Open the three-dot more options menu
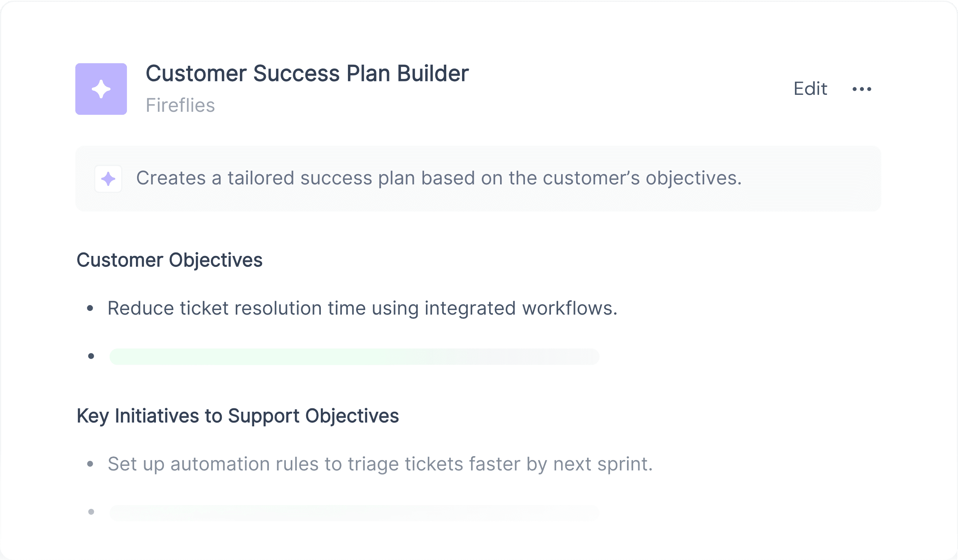Viewport: 958px width, 560px height. pyautogui.click(x=862, y=89)
